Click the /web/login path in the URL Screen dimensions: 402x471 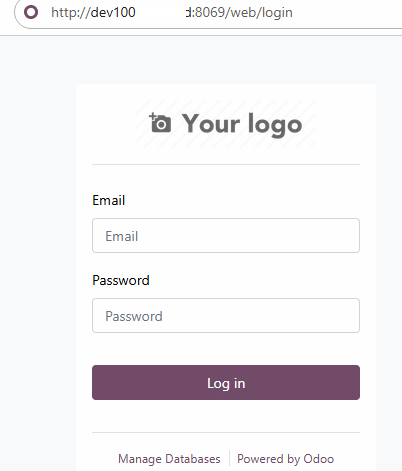click(x=259, y=13)
